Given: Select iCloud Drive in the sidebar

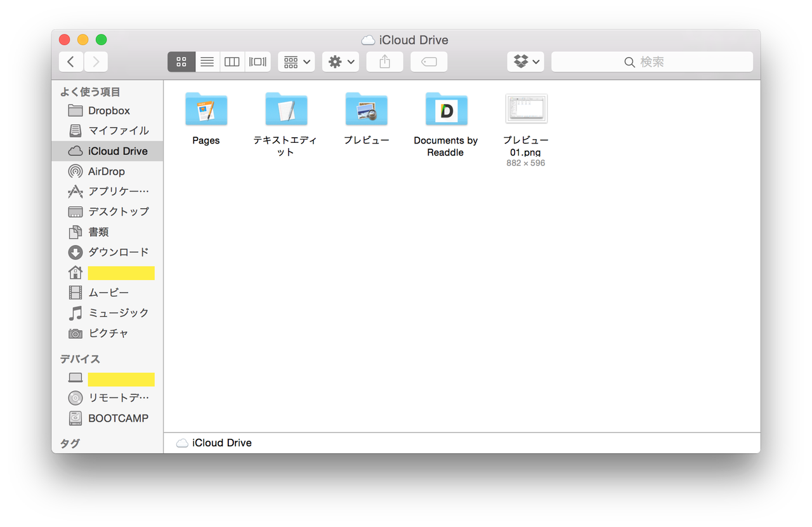Looking at the screenshot, I should click(108, 151).
